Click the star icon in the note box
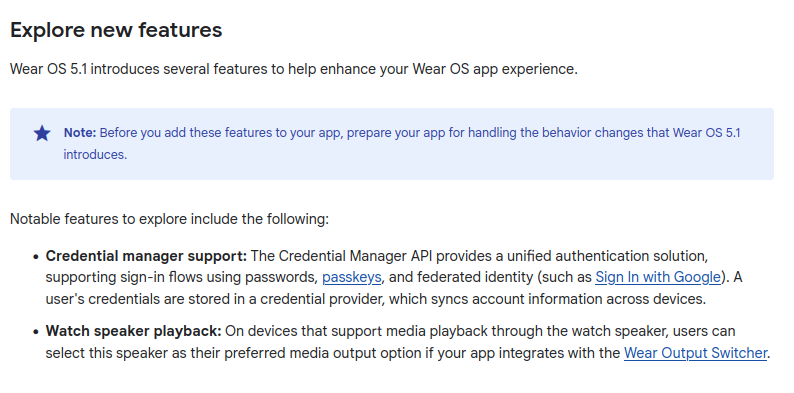The width and height of the screenshot is (794, 393). [x=42, y=134]
